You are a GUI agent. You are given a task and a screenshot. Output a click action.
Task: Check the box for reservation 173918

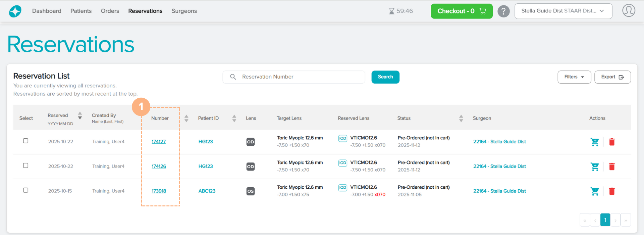click(x=25, y=190)
